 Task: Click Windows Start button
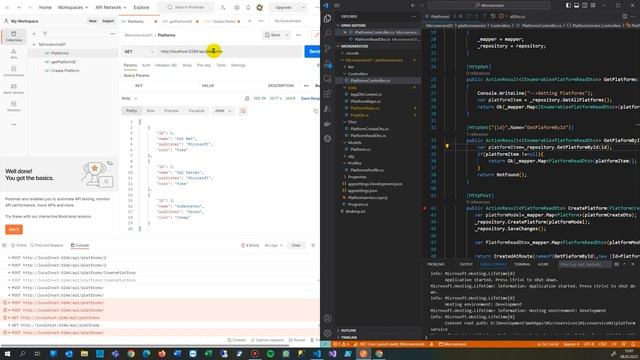7,353
